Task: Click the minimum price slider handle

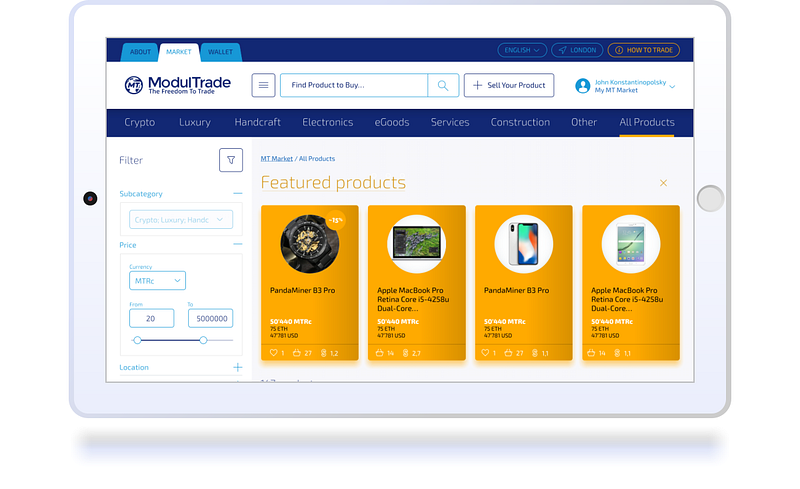Action: point(137,340)
